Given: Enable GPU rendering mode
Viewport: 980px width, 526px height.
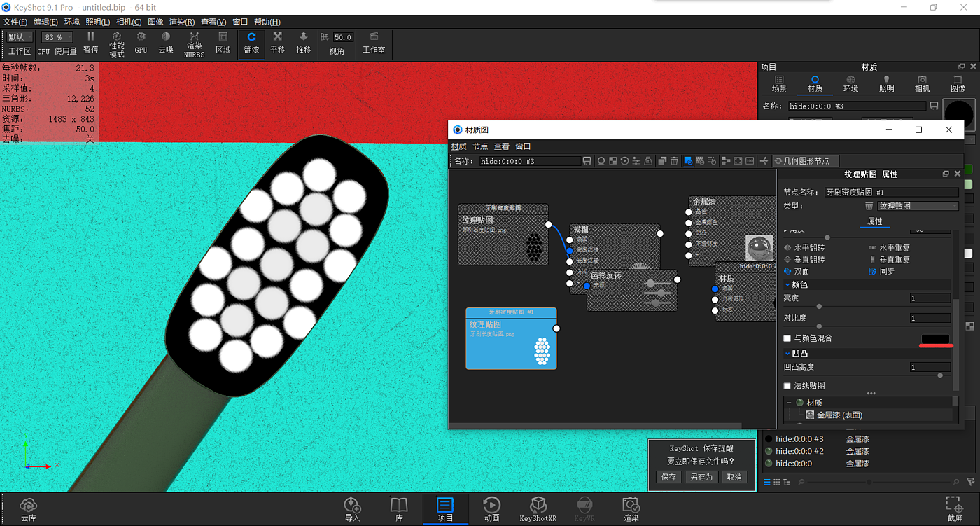Looking at the screenshot, I should click(141, 43).
